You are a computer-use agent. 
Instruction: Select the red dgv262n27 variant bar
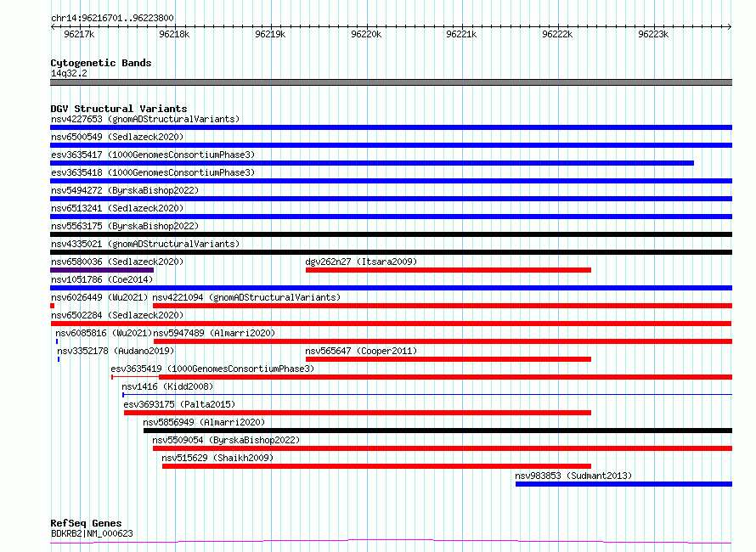click(x=449, y=270)
